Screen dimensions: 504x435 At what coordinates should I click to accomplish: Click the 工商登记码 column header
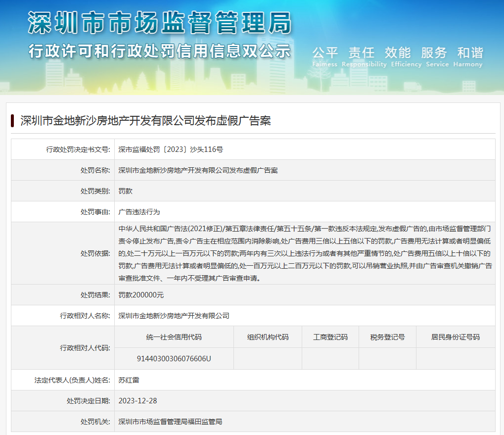(330, 337)
